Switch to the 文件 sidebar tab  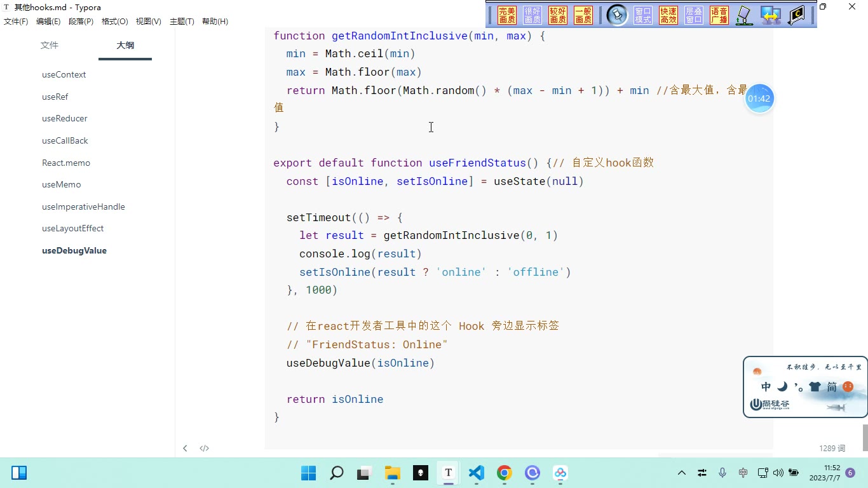(x=50, y=45)
